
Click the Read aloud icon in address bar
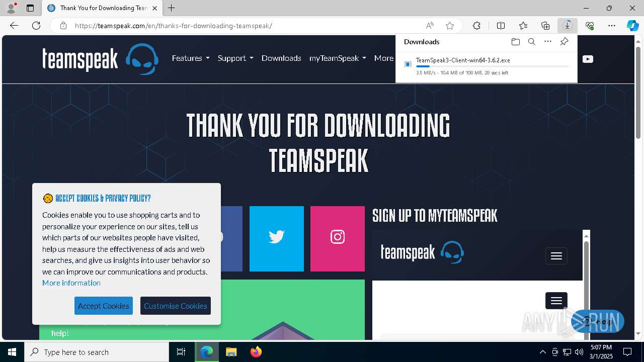coord(430,26)
